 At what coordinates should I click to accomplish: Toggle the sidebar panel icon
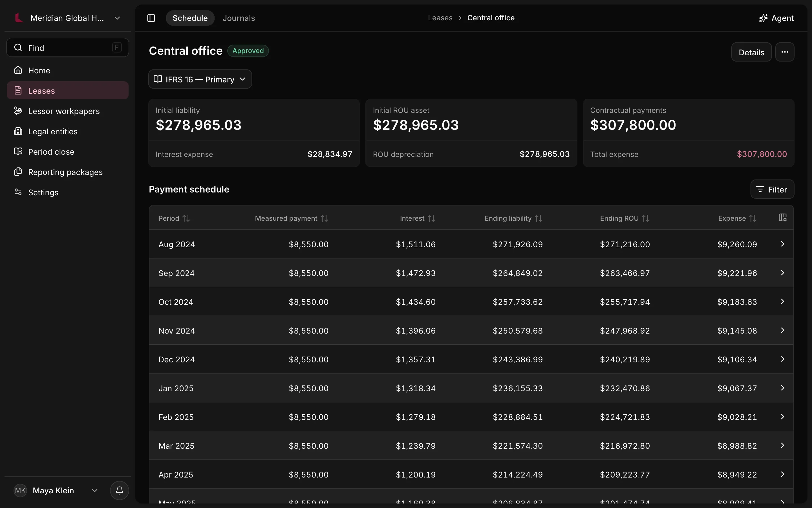(151, 18)
